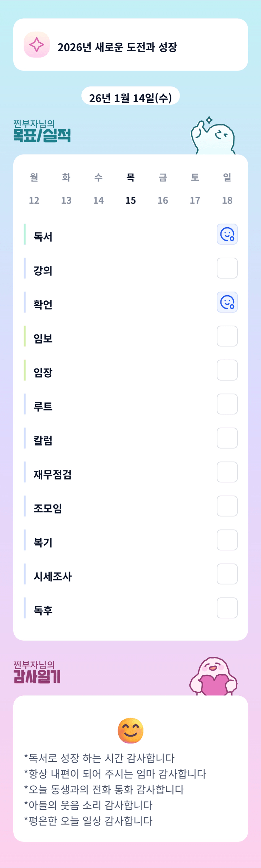Click the pink heart-holding mascot

(213, 677)
